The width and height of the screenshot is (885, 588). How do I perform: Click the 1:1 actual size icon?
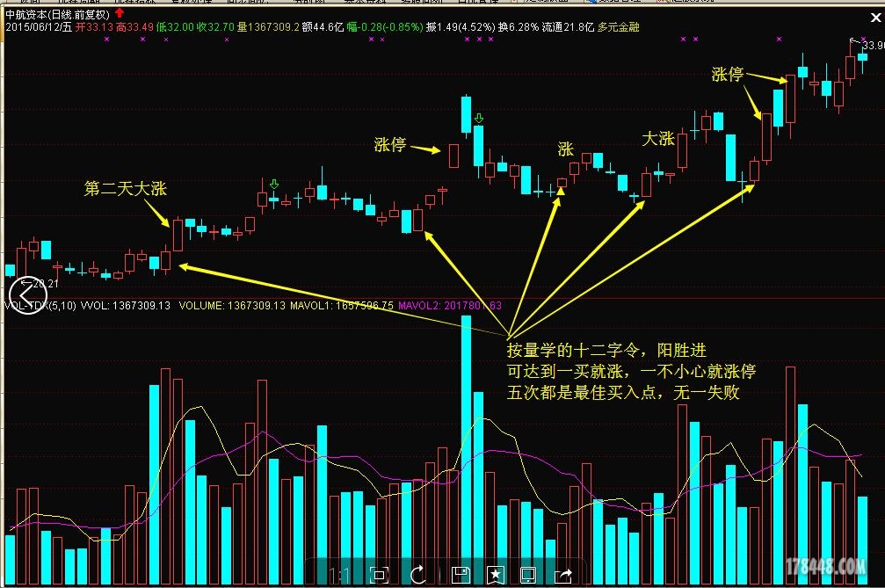click(x=339, y=575)
